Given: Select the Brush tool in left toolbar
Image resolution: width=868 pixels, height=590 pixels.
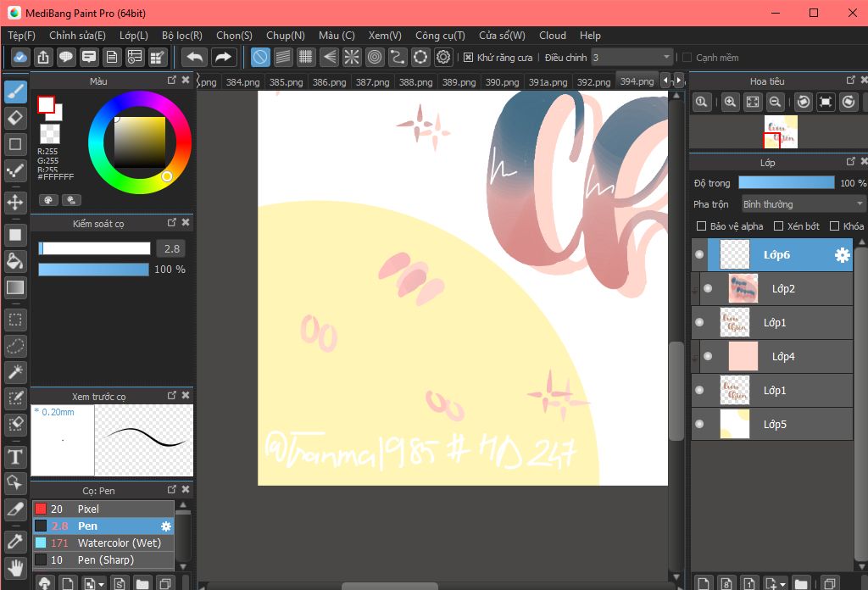Looking at the screenshot, I should click(x=15, y=92).
